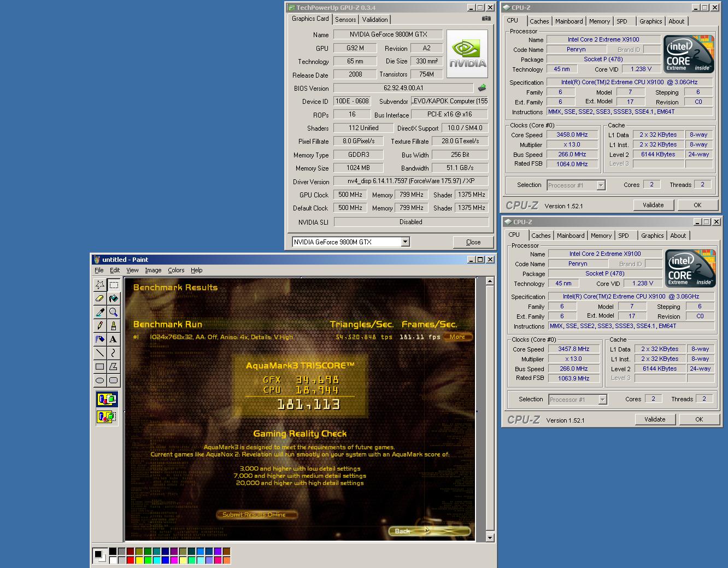Select the Magnifier tool in Paint
Screen dimensions: 728x568
(x=113, y=312)
